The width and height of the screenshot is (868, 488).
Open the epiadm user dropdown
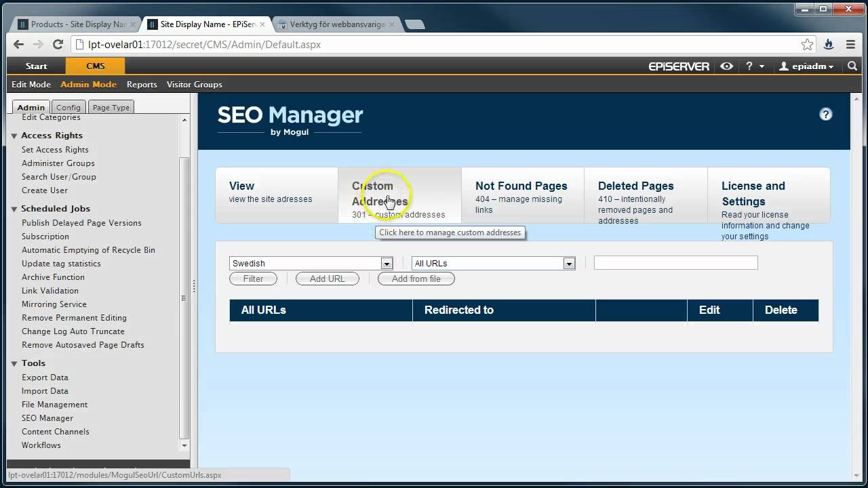[x=806, y=66]
